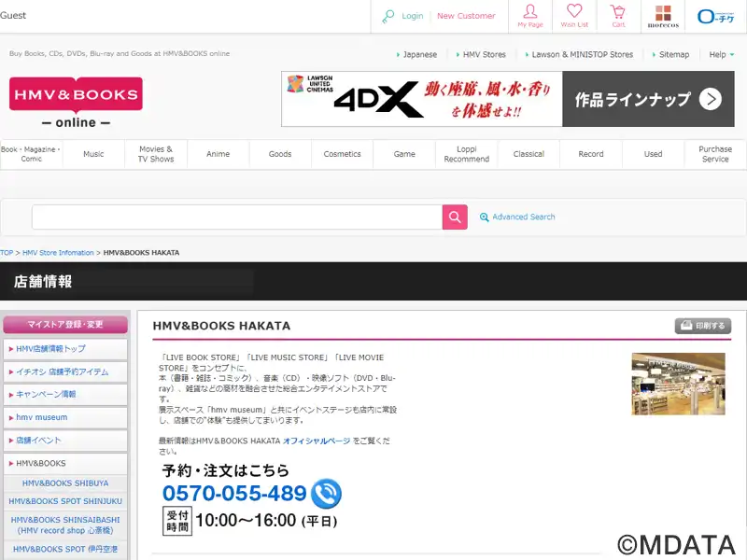747x560 pixels.
Task: Click the magenta search magnifier button
Action: point(455,217)
